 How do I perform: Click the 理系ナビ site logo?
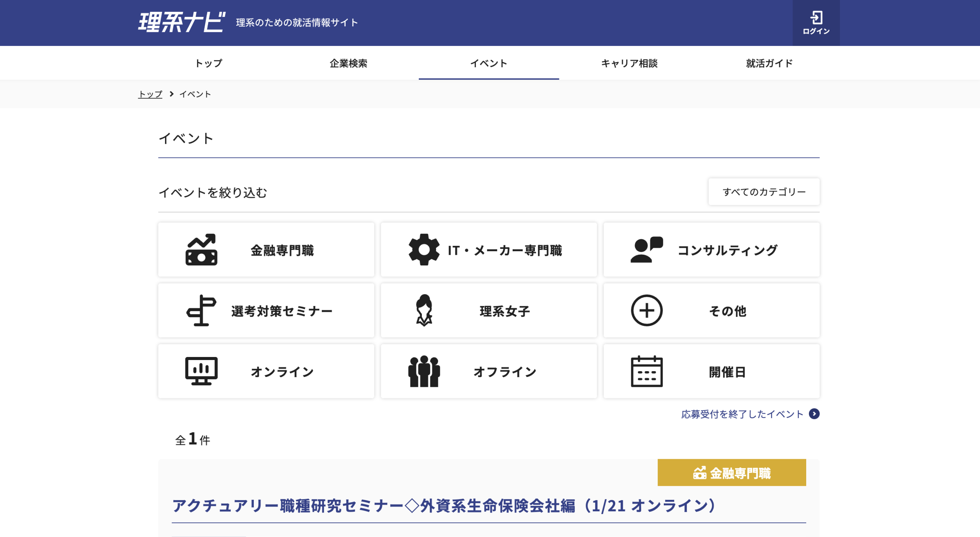click(x=181, y=22)
